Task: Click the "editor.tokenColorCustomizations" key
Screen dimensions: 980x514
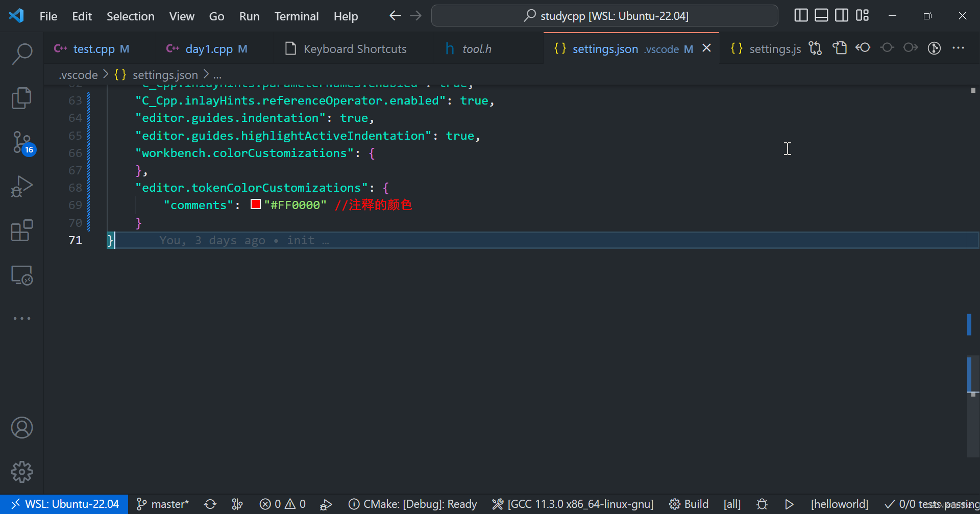Action: pyautogui.click(x=252, y=188)
